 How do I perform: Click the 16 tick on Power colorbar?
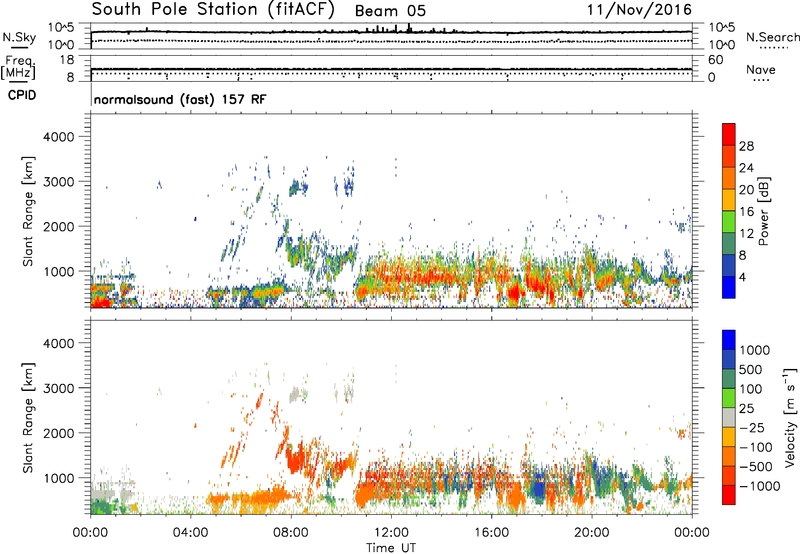746,212
